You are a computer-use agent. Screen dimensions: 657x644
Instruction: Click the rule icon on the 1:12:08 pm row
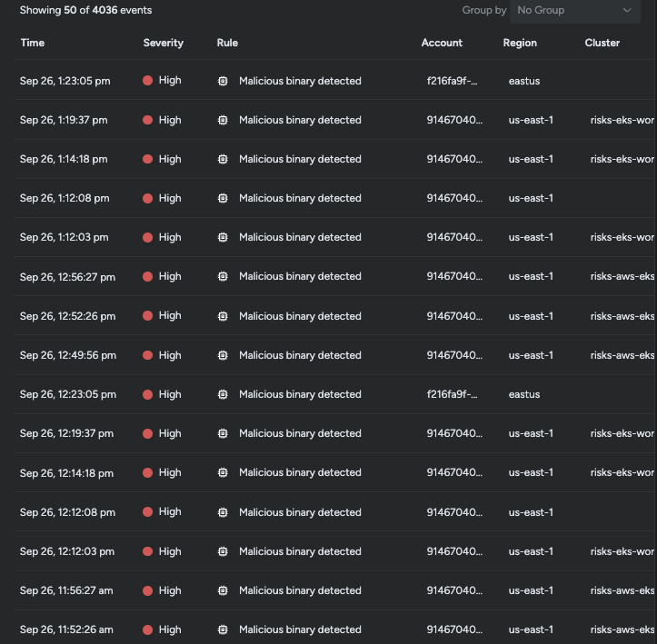(x=223, y=198)
